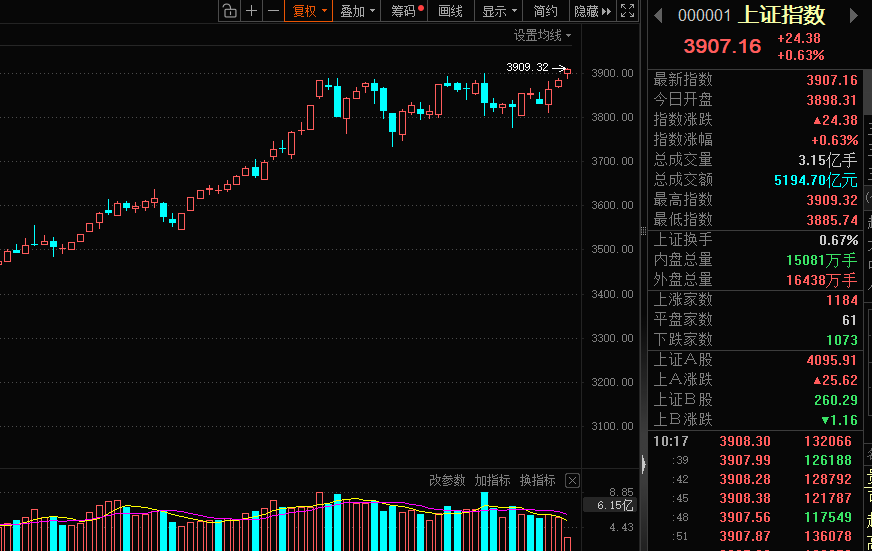
Task: Zoom out chart with minus icon
Action: point(273,11)
